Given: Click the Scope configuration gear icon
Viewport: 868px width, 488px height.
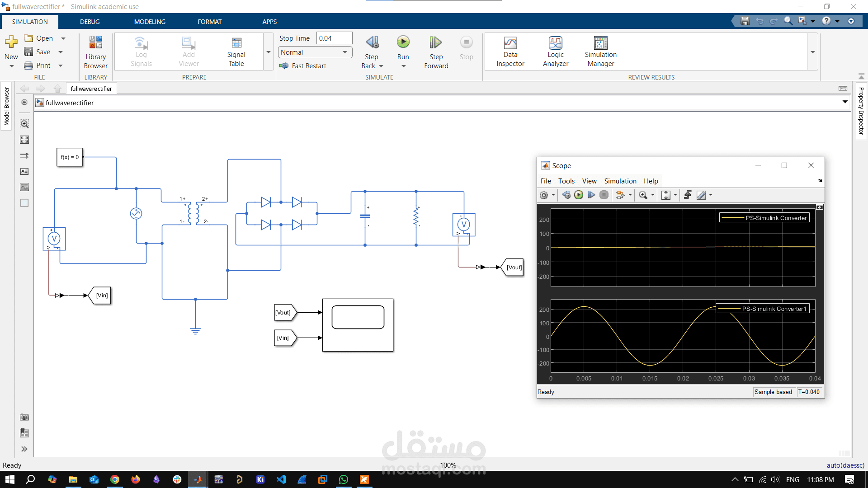Looking at the screenshot, I should tap(544, 195).
